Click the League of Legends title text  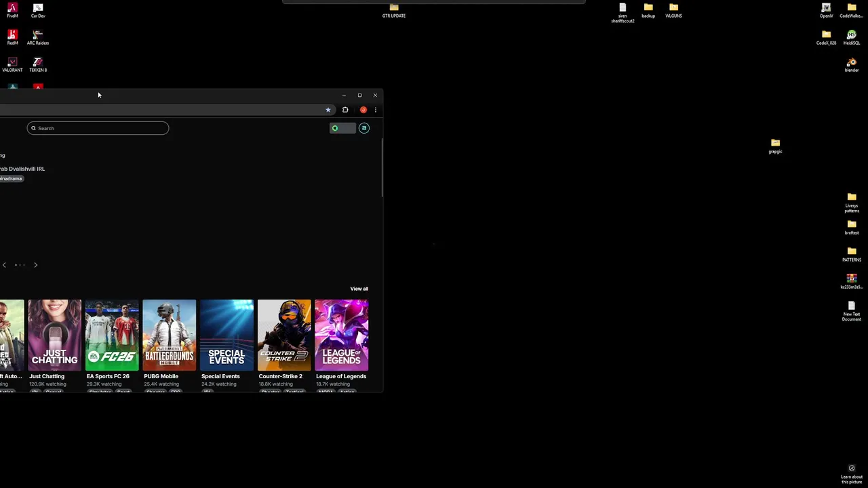tap(341, 376)
